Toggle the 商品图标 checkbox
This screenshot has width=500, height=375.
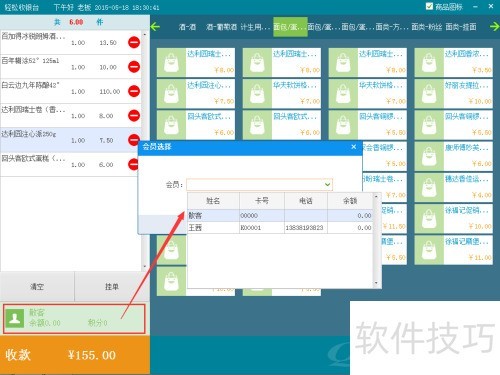coord(429,6)
